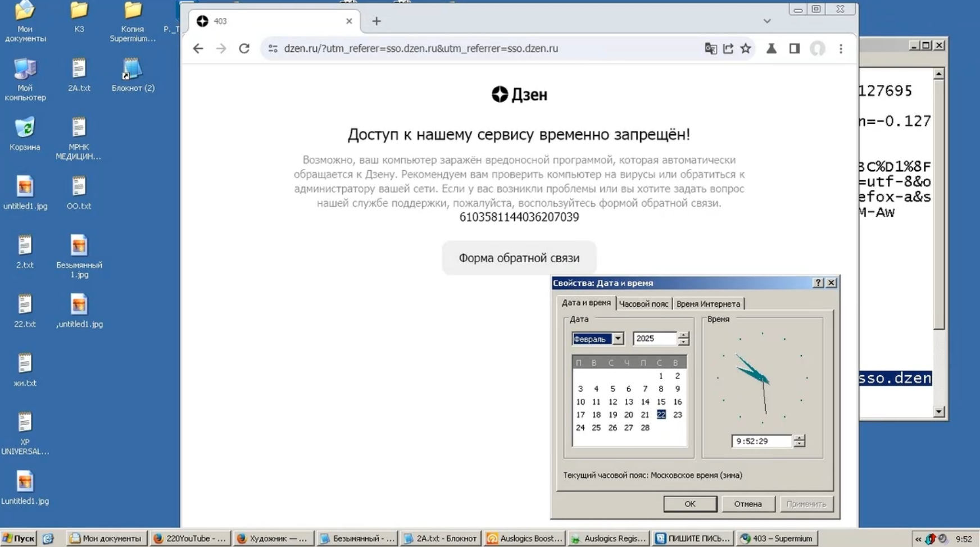Select Корзина recycle bin icon

[25, 134]
